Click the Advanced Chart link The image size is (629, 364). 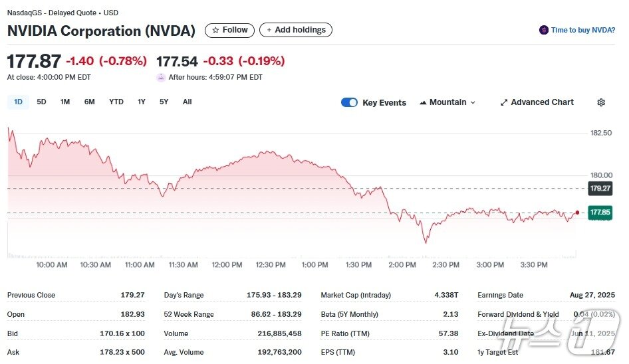click(x=542, y=102)
